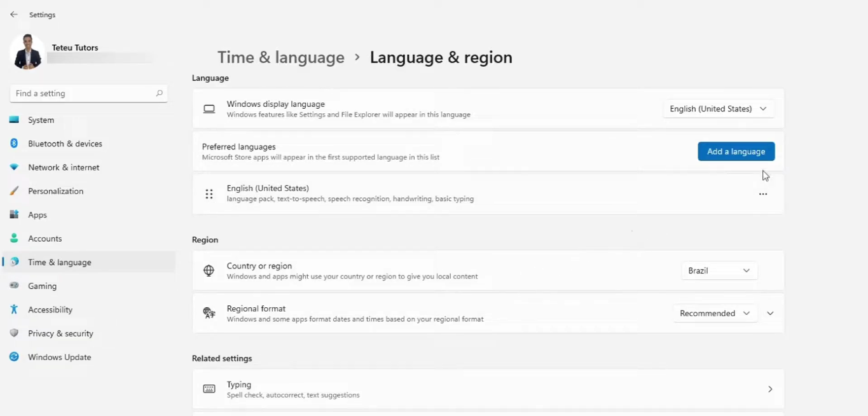
Task: Click the Find a setting search box
Action: pyautogui.click(x=83, y=94)
